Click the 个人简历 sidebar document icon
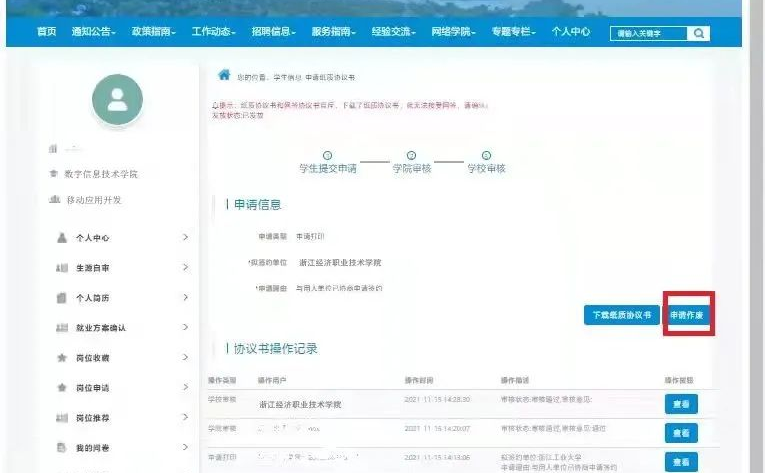 61,298
